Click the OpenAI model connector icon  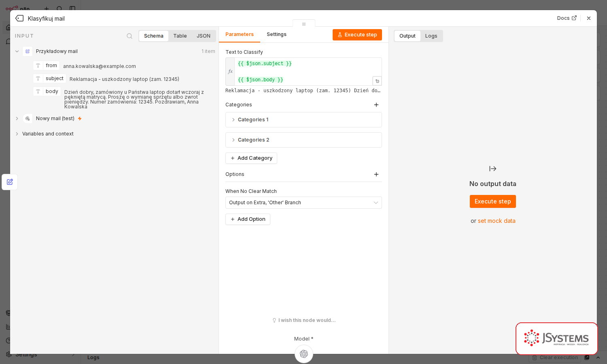(x=304, y=354)
